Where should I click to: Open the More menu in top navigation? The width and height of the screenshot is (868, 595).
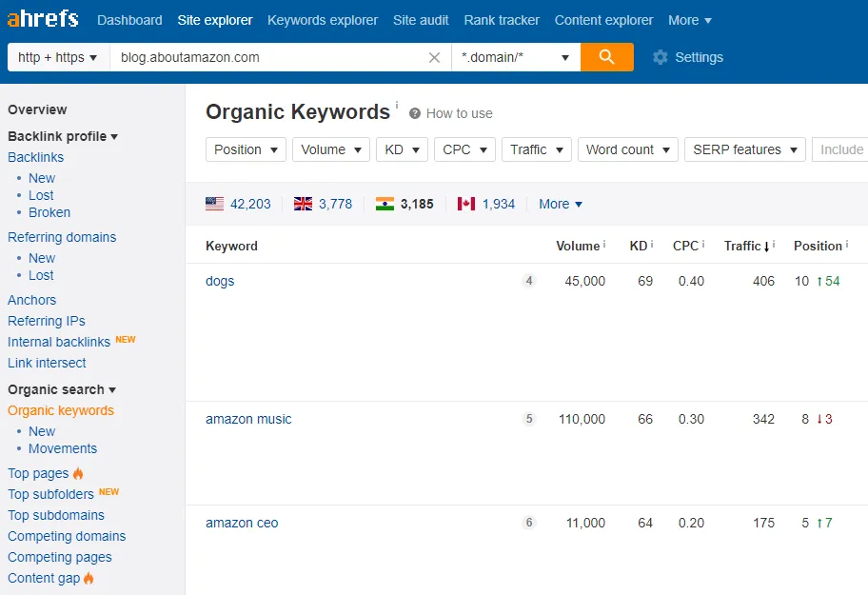coord(690,20)
